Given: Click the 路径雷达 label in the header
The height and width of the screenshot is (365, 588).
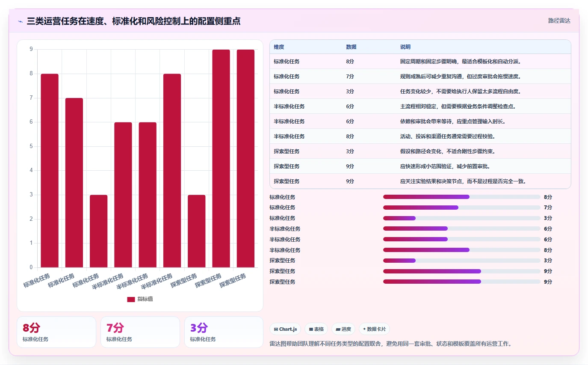Looking at the screenshot, I should tap(559, 21).
